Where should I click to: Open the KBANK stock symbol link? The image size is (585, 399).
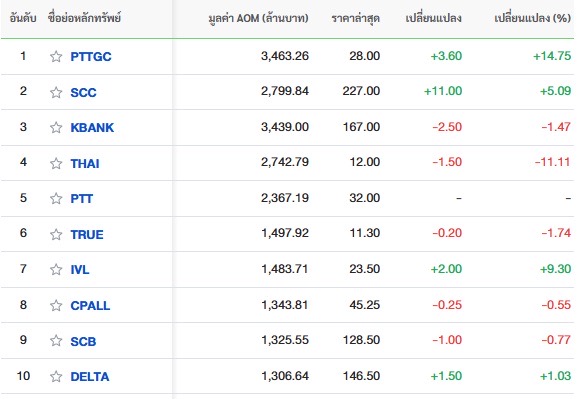[x=92, y=128]
